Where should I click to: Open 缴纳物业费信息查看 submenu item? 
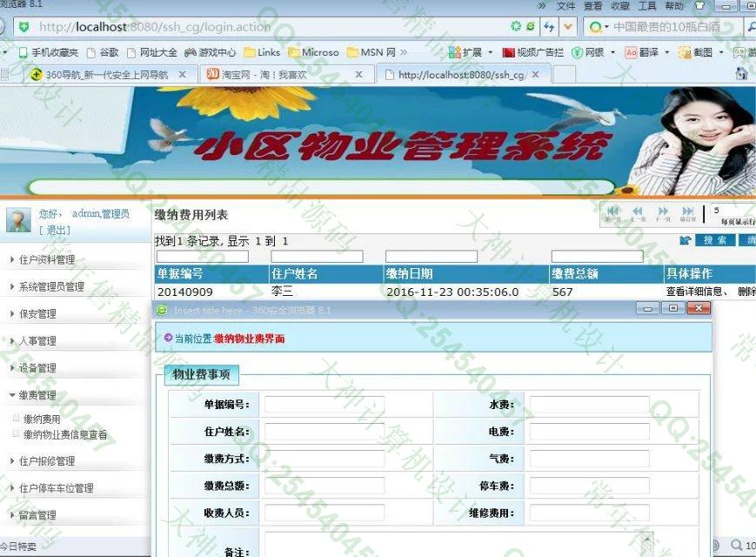tap(65, 435)
